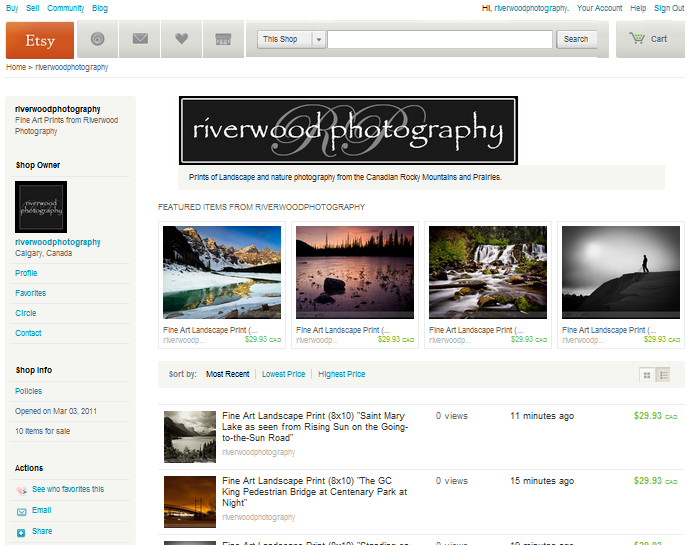687x545 pixels.
Task: Open GC King Pedestrian Bridge listing thumbnail
Action: 190,502
